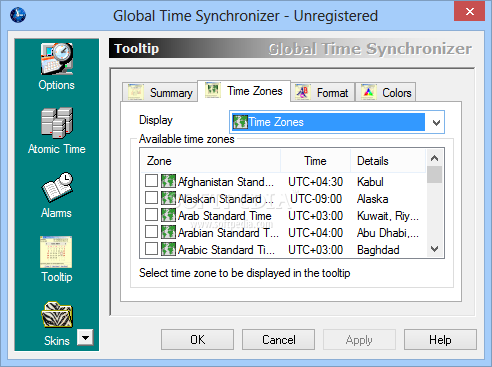Select the Arabic Standard Ti... row text
Screen dimensions: 492x367
[x=226, y=250]
